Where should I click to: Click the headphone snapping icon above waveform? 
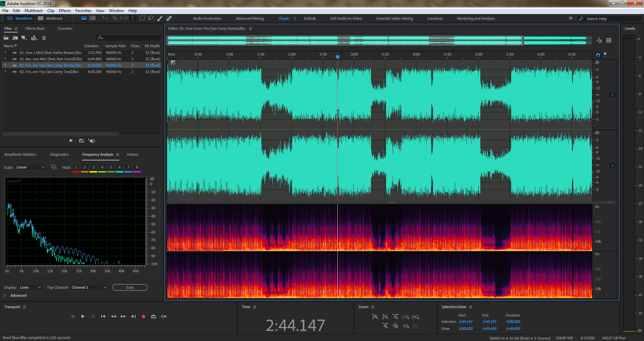coord(598,55)
